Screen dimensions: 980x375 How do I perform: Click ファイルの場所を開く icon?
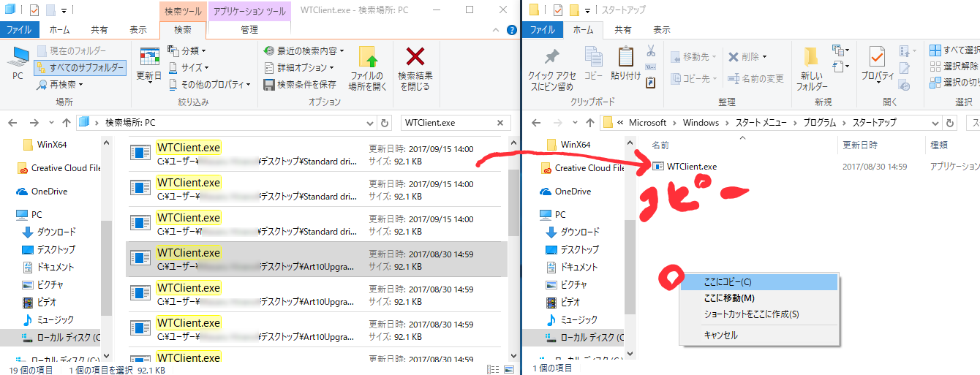[x=367, y=68]
